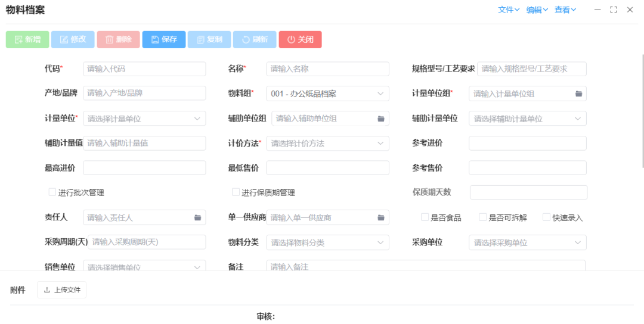Click the form's vertical scrollbar
The height and width of the screenshot is (324, 644).
point(642,111)
